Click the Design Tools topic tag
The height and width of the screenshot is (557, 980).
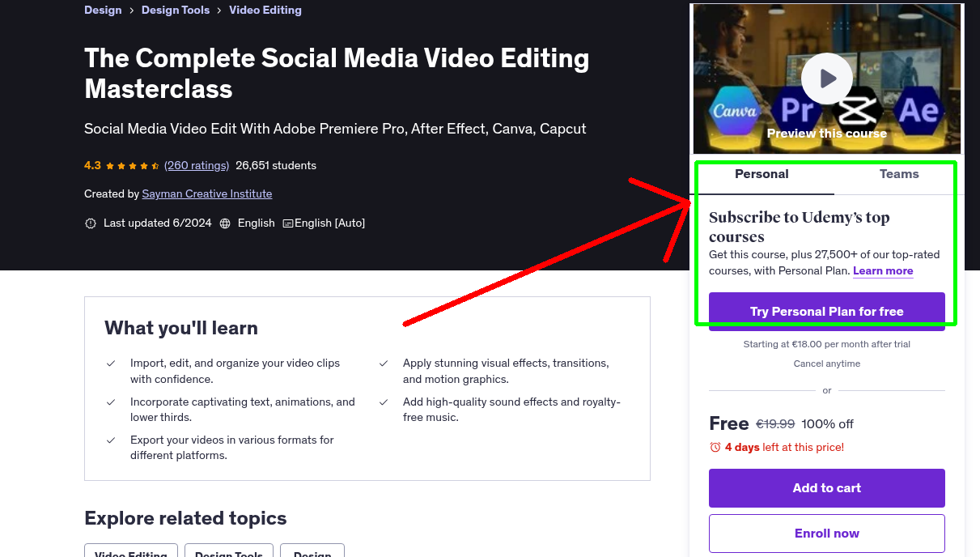click(229, 551)
